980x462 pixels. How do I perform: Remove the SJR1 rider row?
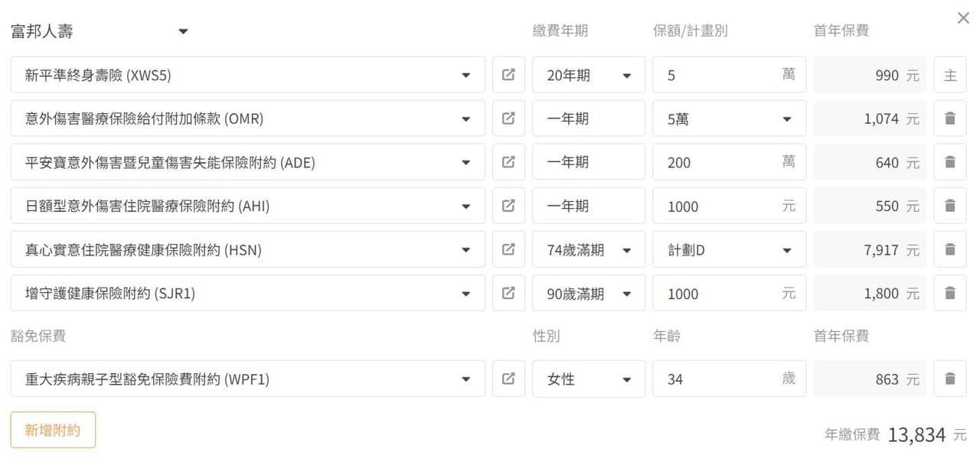(950, 293)
